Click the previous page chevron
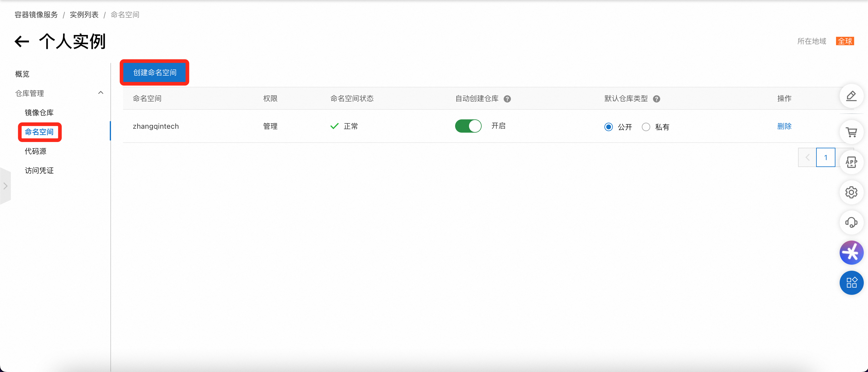This screenshot has width=868, height=372. coord(807,158)
